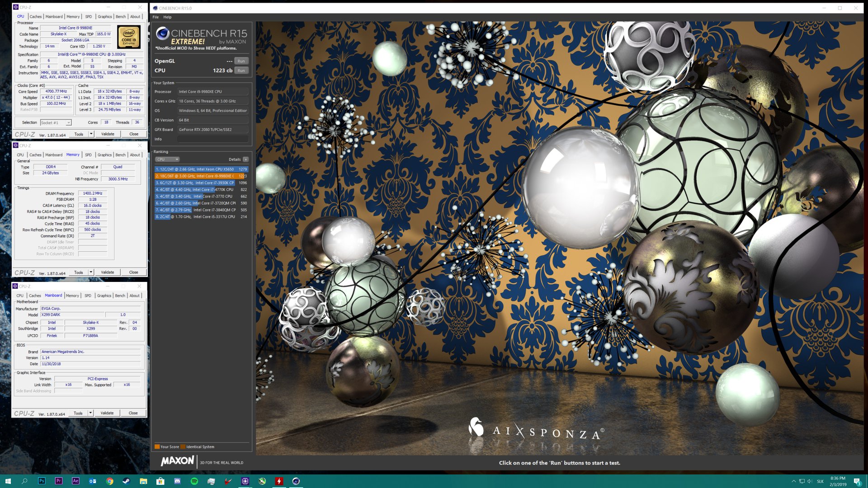This screenshot has width=868, height=488.
Task: Launch Premiere Pro taskbar icon
Action: click(59, 481)
